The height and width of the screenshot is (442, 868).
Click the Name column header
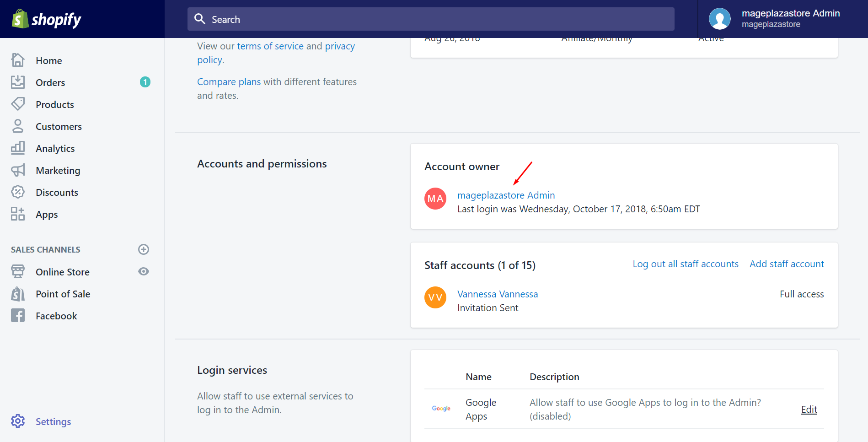coord(478,377)
